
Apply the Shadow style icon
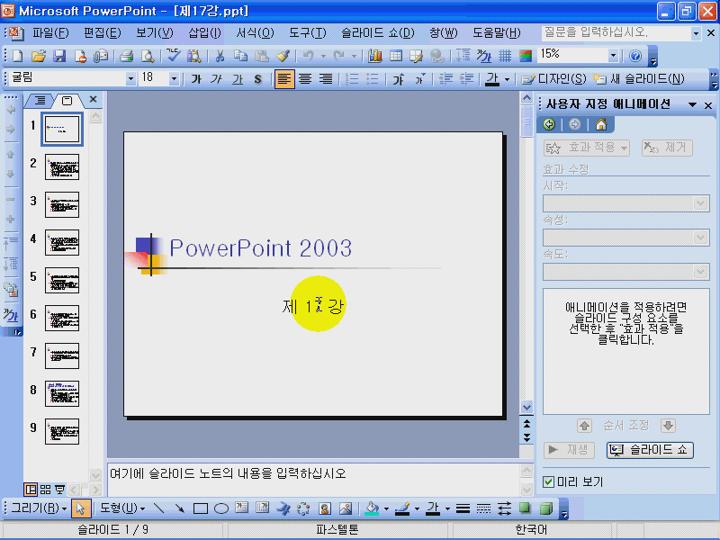524,508
